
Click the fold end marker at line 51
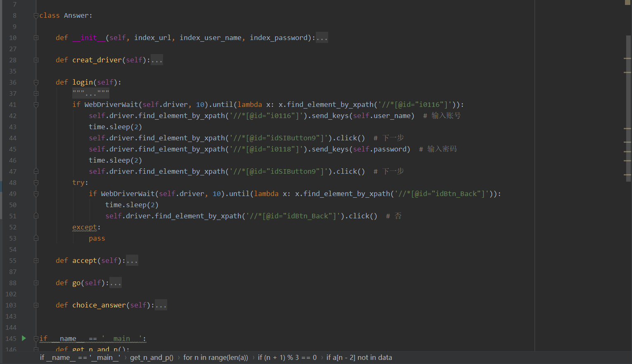(x=36, y=215)
